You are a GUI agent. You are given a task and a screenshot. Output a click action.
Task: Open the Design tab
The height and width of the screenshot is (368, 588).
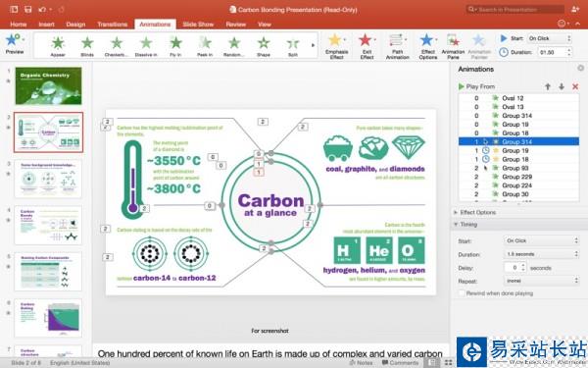coord(75,25)
